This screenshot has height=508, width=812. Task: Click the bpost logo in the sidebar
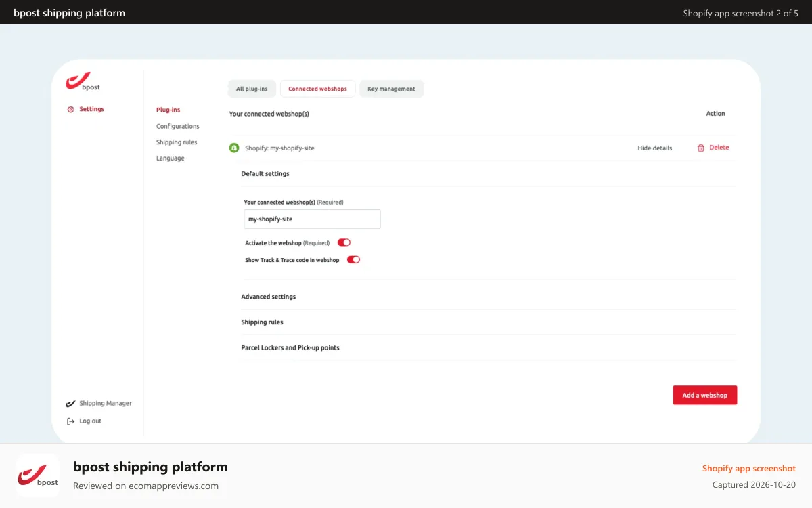click(83, 82)
